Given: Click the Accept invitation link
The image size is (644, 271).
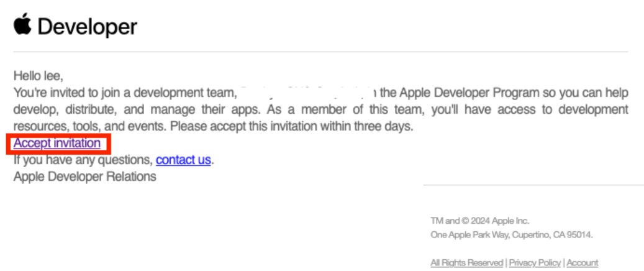Looking at the screenshot, I should point(57,143).
